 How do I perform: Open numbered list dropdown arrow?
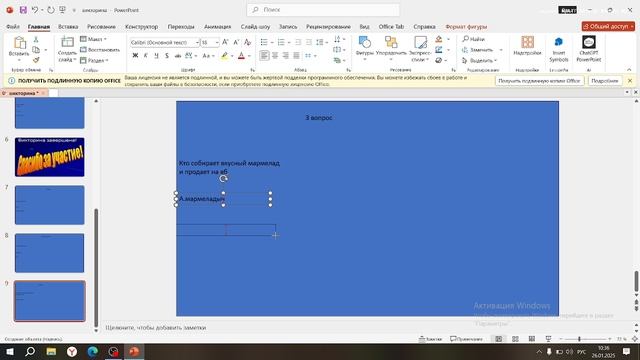(289, 42)
